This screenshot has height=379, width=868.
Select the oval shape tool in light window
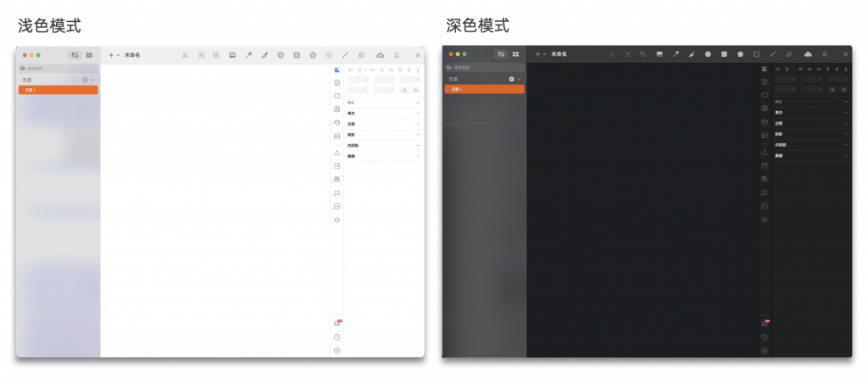pos(281,55)
